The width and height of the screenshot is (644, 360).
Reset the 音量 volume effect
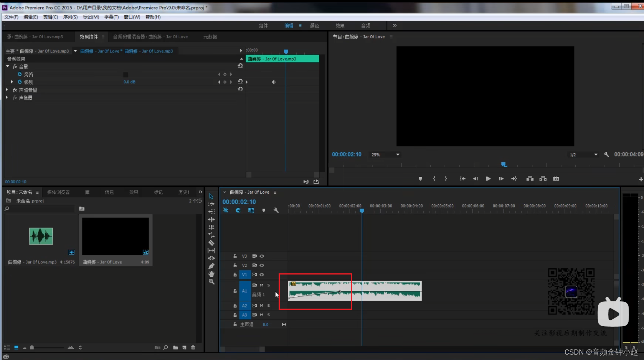[240, 66]
